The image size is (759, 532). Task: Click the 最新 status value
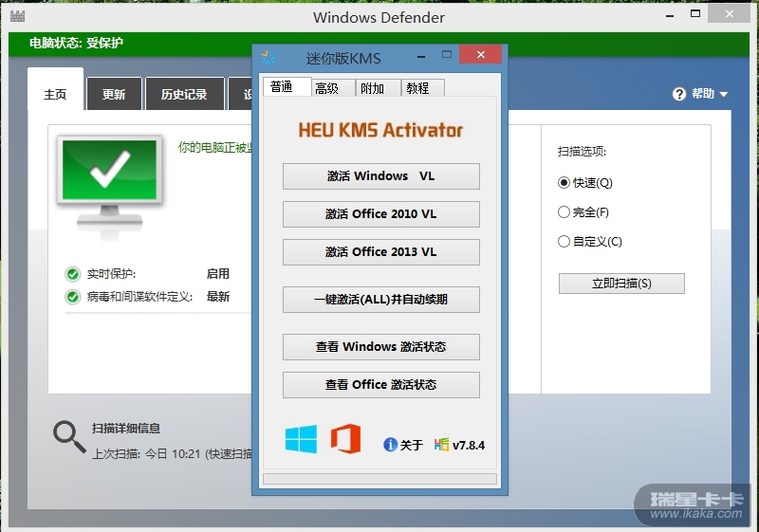(x=218, y=297)
